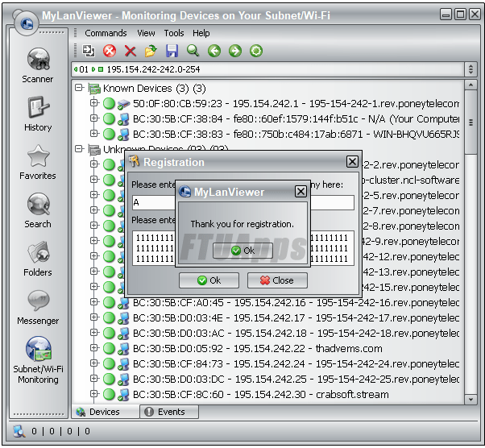485x448 pixels.
Task: Open the Help menu
Action: [x=201, y=33]
